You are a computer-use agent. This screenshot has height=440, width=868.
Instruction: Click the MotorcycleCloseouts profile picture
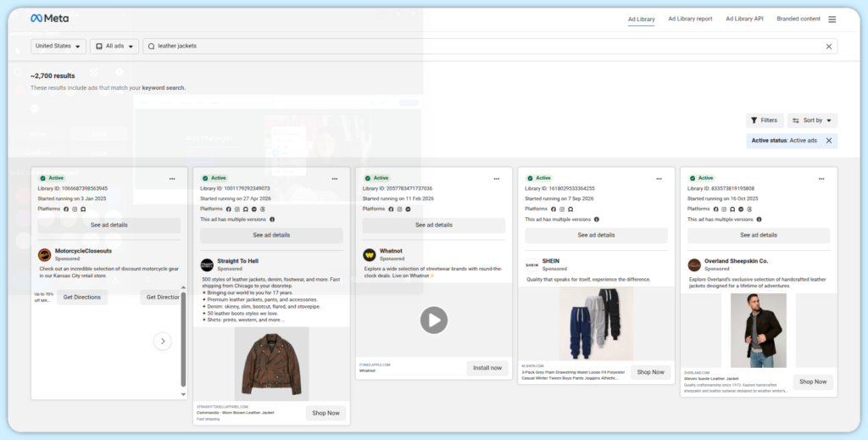(x=44, y=254)
